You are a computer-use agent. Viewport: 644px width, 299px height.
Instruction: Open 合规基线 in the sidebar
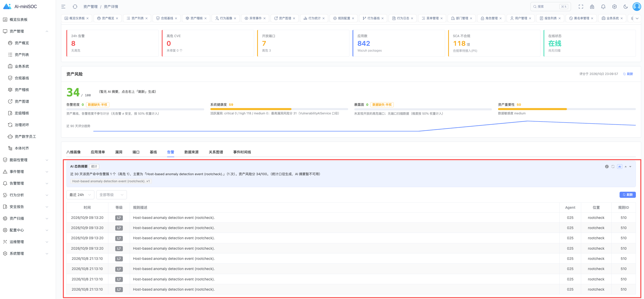pos(22,78)
